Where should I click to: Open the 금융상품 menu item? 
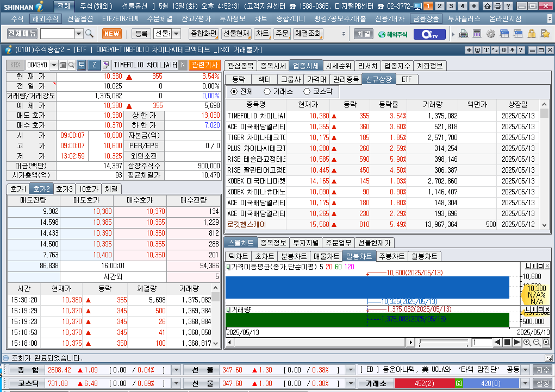click(426, 19)
